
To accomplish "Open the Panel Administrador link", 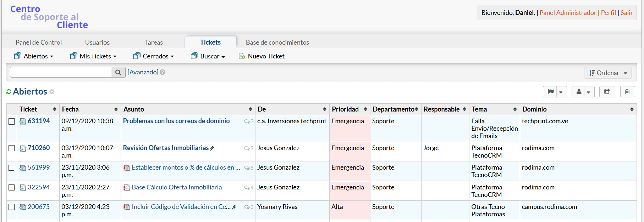I will [x=568, y=13].
